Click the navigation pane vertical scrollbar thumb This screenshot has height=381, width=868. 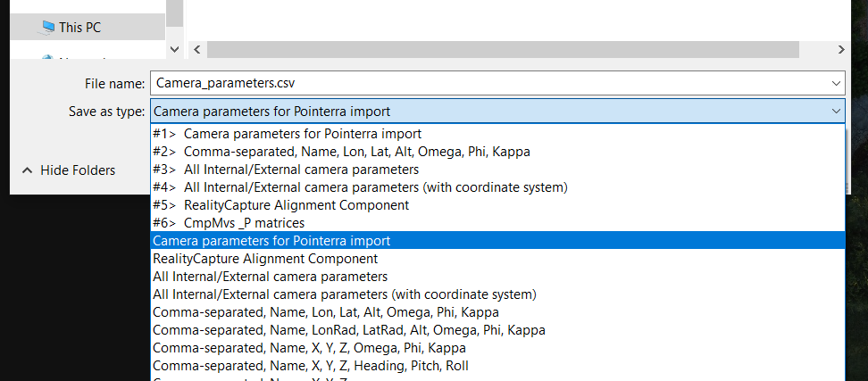click(174, 13)
